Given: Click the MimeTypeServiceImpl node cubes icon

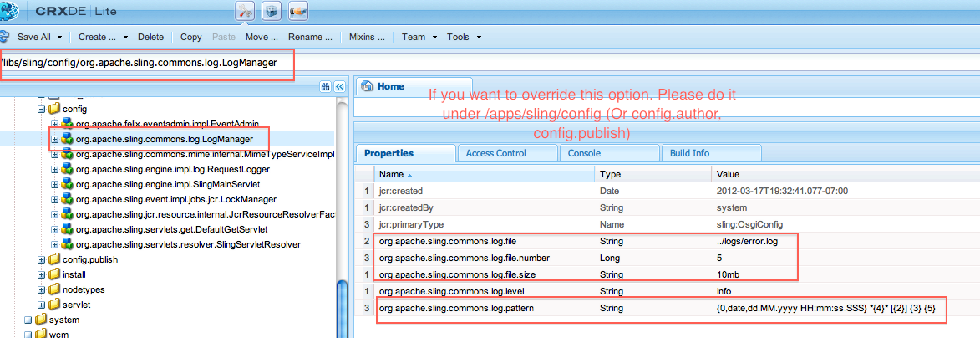Looking at the screenshot, I should pos(68,154).
